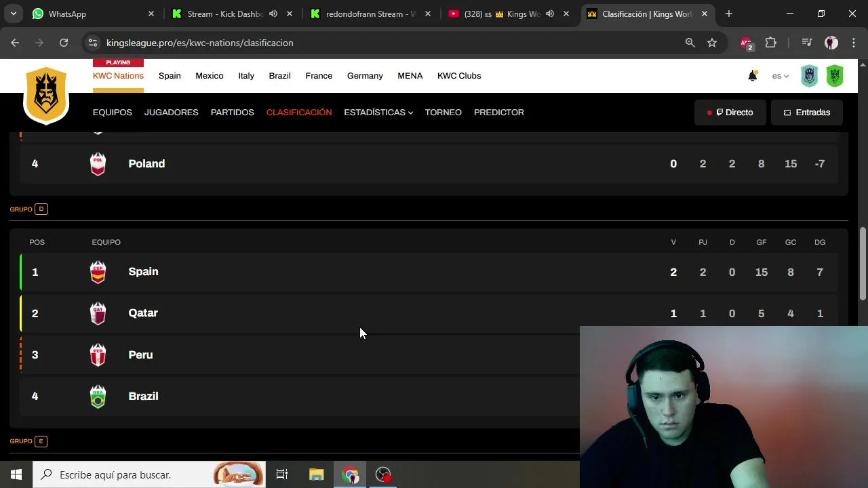
Task: Click Qatar team crest icon
Action: (98, 313)
